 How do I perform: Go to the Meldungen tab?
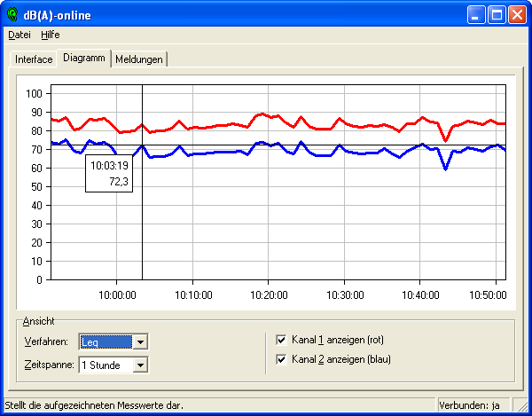click(x=139, y=59)
